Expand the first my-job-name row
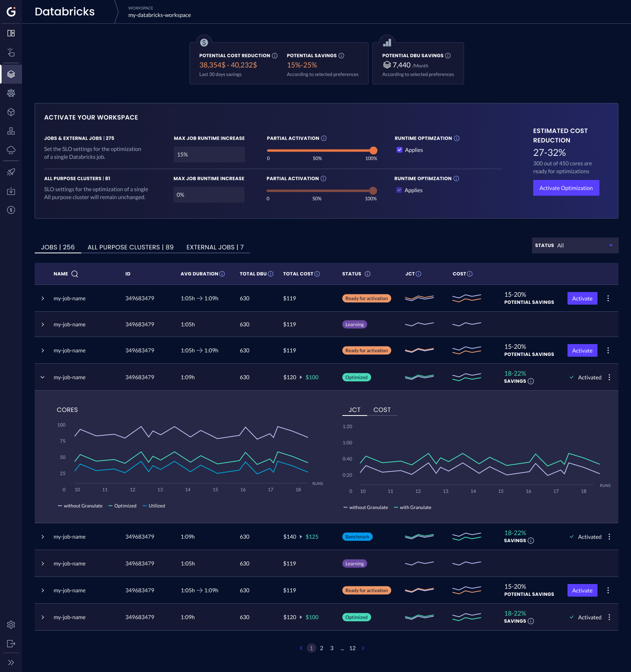 point(43,298)
